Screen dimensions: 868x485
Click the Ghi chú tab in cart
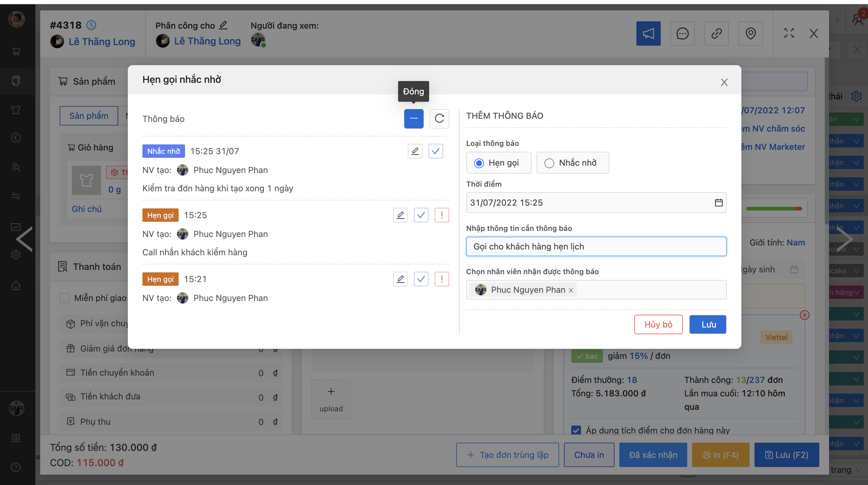87,209
